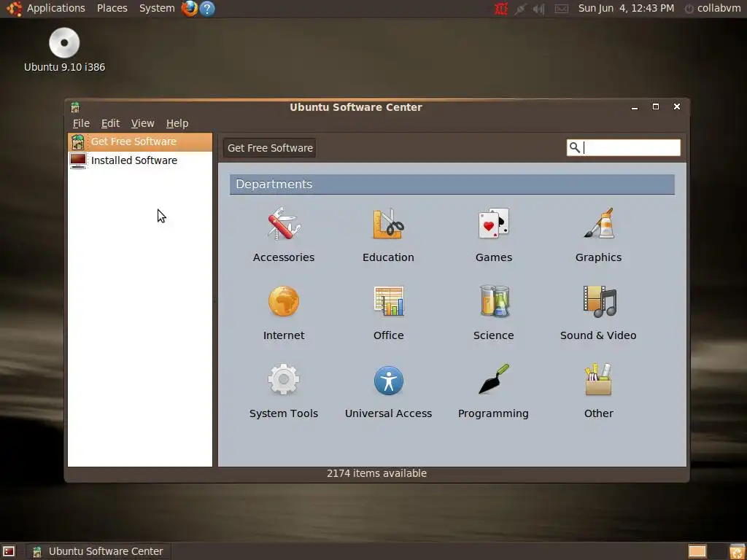The width and height of the screenshot is (747, 560).
Task: Open the Ubuntu 9.10 i386 disc icon
Action: (64, 43)
